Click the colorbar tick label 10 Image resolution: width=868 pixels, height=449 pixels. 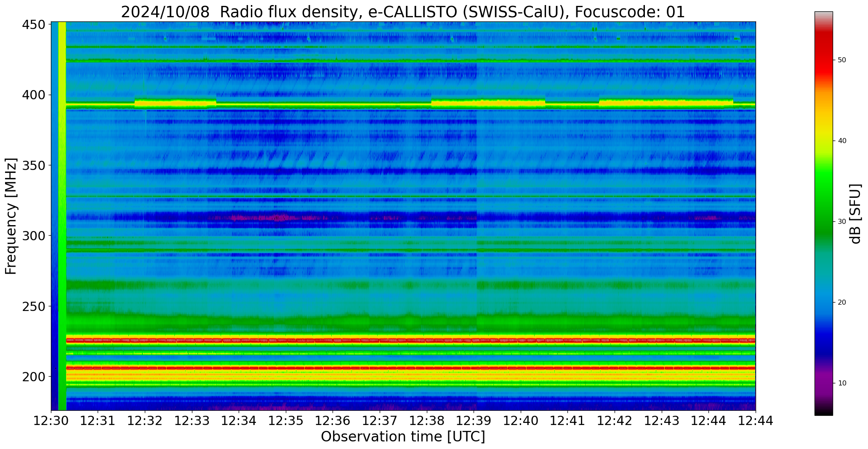(x=842, y=383)
